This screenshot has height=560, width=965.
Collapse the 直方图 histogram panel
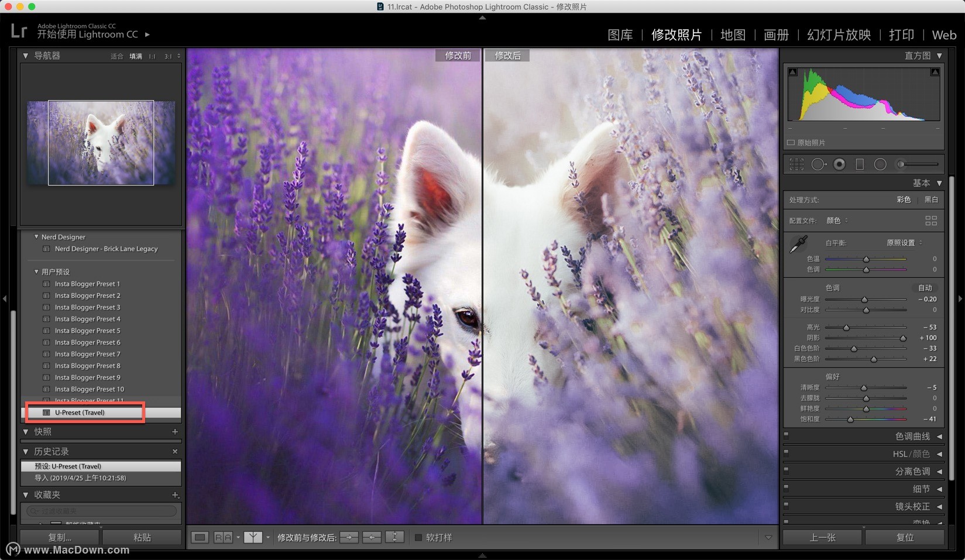[939, 56]
